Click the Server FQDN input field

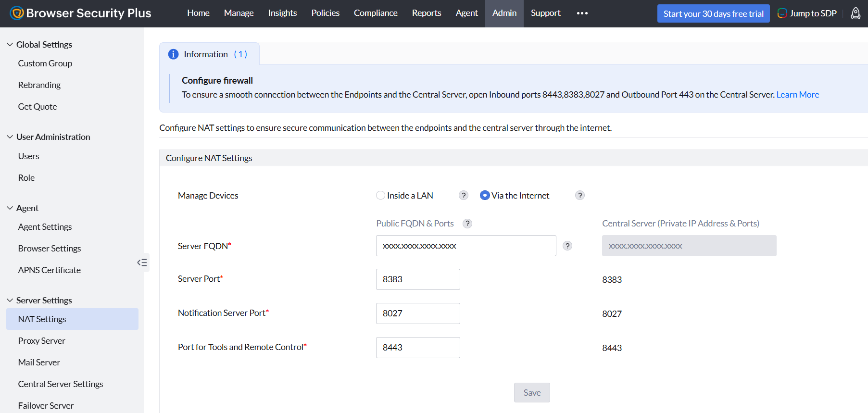point(466,246)
